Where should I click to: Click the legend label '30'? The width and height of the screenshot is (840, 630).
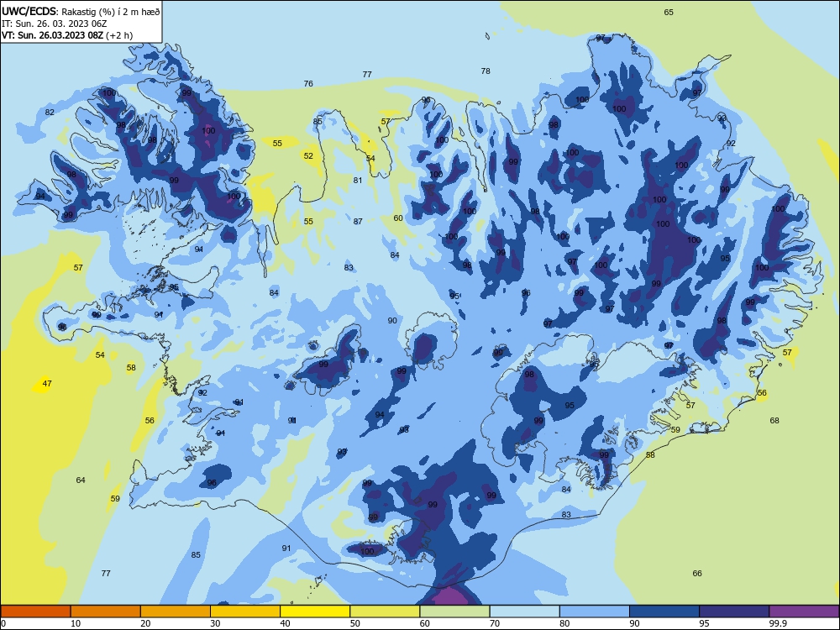coord(215,623)
